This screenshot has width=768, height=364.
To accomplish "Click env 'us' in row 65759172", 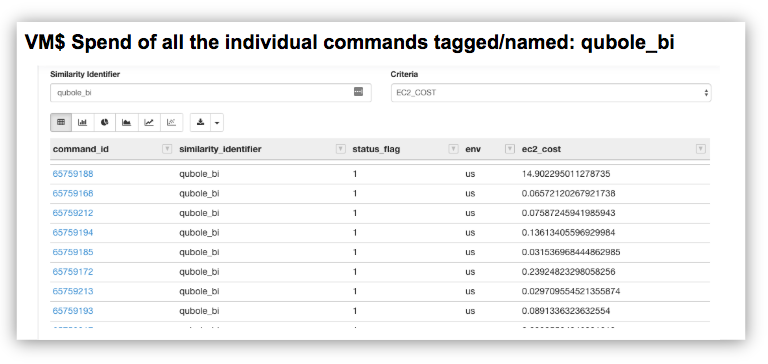I will click(470, 272).
